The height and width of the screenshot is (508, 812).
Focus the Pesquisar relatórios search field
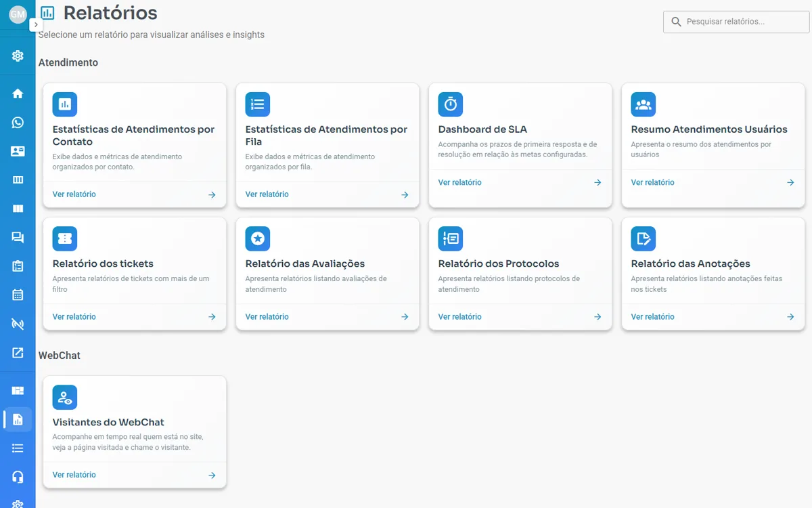[x=736, y=22]
